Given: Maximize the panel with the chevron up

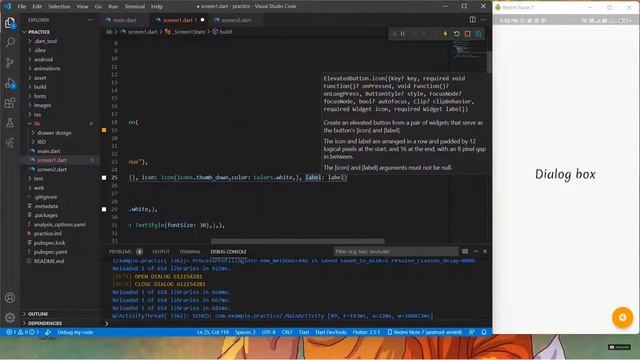Looking at the screenshot, I should (x=476, y=251).
